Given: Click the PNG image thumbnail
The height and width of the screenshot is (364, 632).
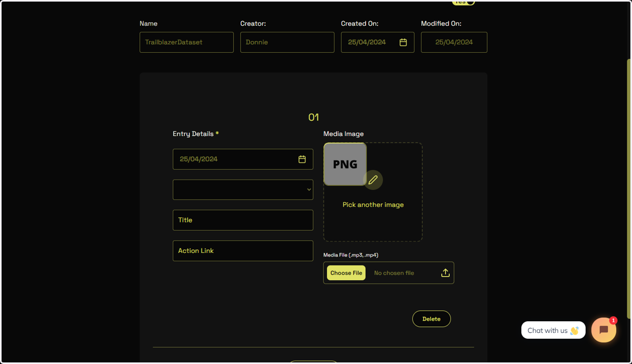Looking at the screenshot, I should tap(345, 164).
